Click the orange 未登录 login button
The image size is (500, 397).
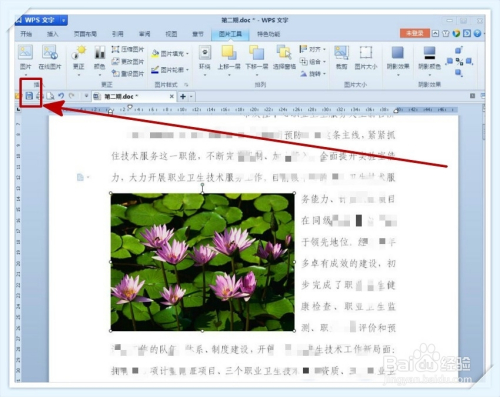pyautogui.click(x=414, y=33)
